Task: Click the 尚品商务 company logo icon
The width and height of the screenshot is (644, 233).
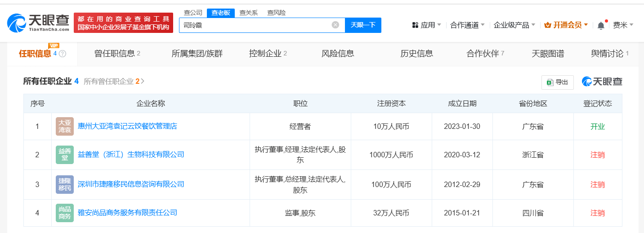Action: tap(65, 213)
